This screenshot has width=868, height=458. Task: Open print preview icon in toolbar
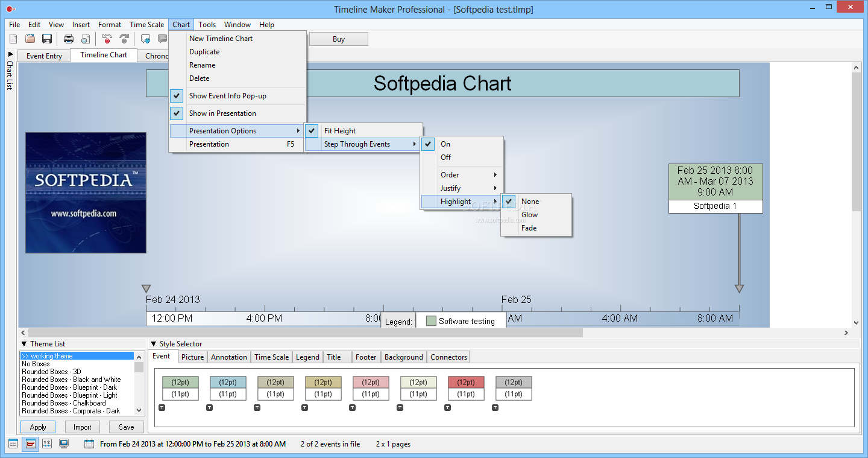click(x=86, y=39)
